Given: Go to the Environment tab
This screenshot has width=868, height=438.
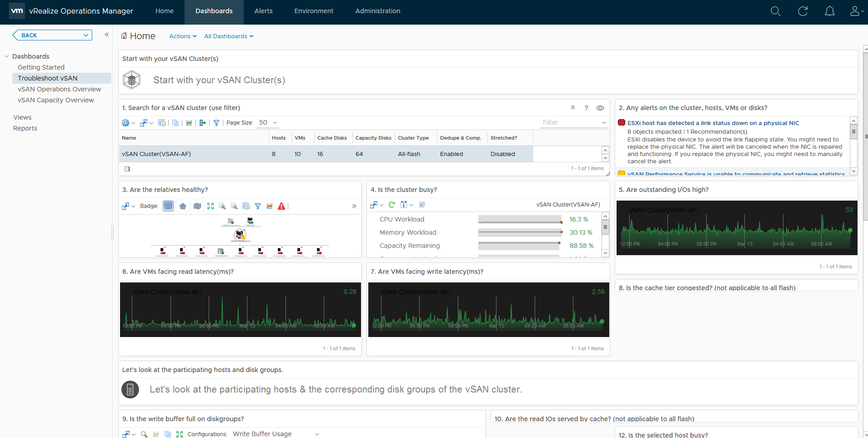Looking at the screenshot, I should 314,11.
